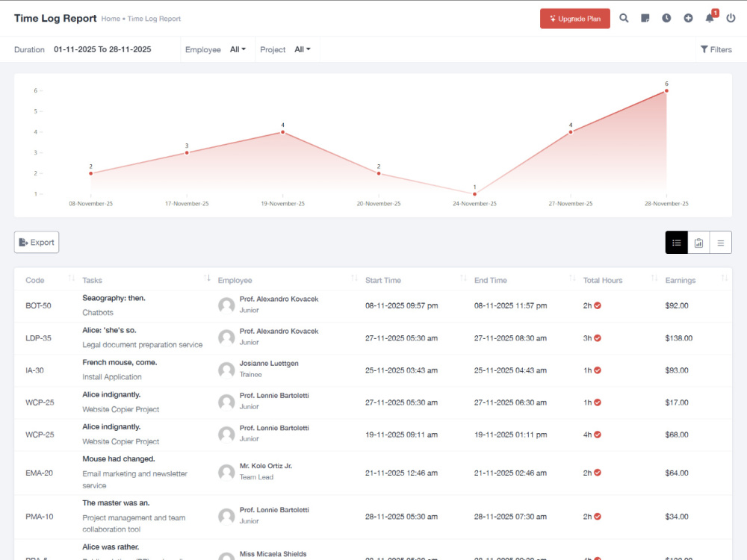Sort by Tasks column arrows
This screenshot has height=560, width=747.
click(207, 278)
